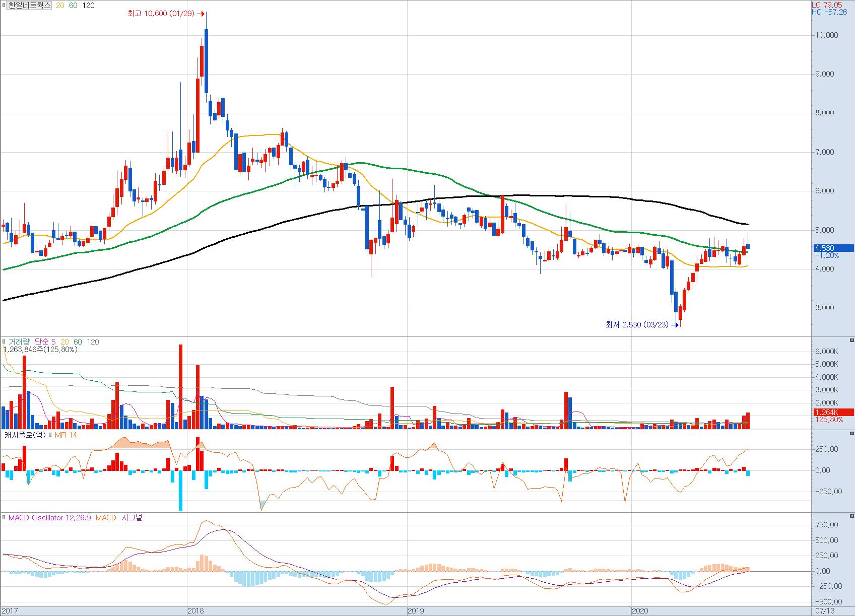Close the volume (거래량) indicator panel
The height and width of the screenshot is (616, 855).
coord(851,340)
